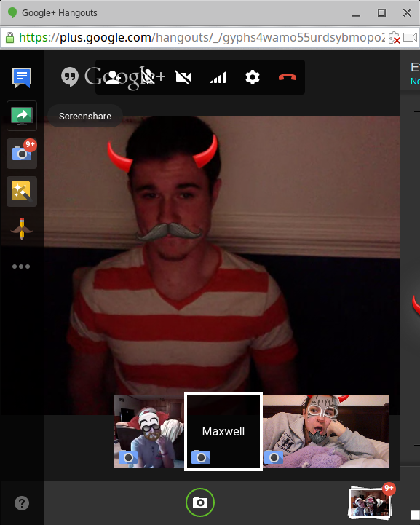Open camera permission icon in address bar

coord(411,37)
